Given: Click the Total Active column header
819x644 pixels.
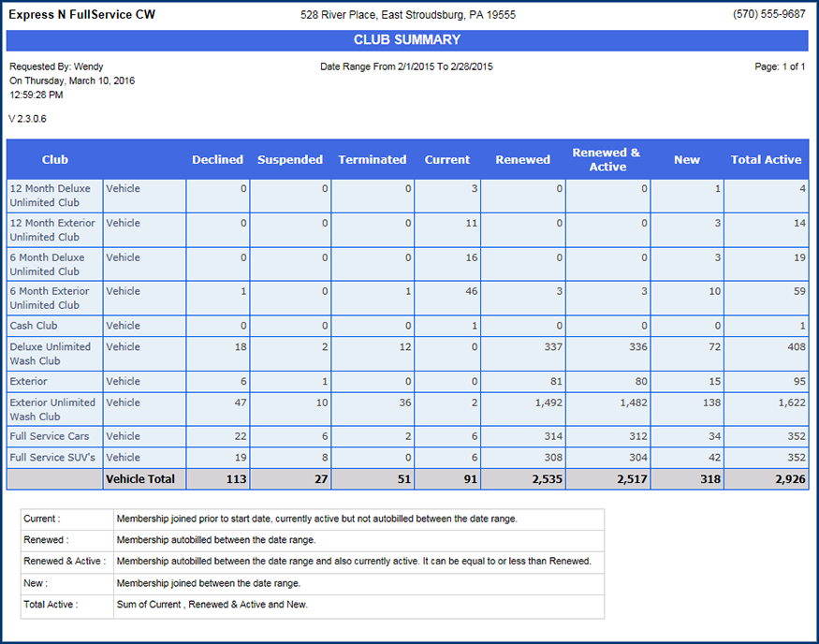Looking at the screenshot, I should (x=766, y=160).
